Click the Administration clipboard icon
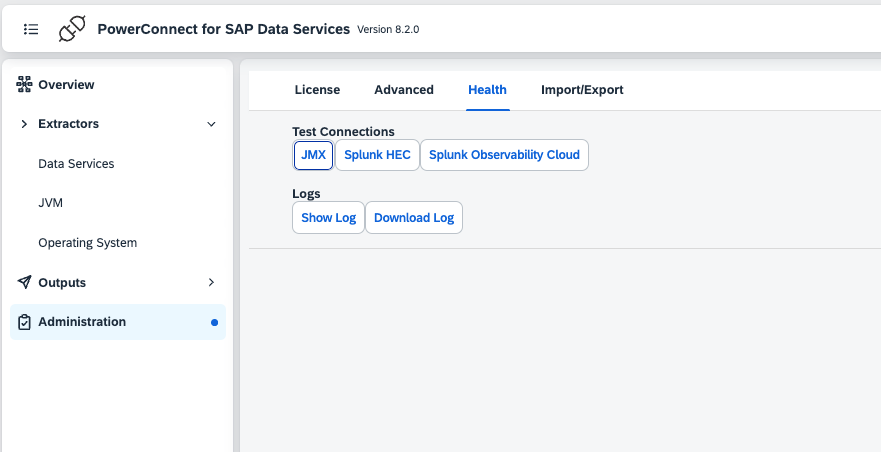The image size is (881, 452). [25, 322]
